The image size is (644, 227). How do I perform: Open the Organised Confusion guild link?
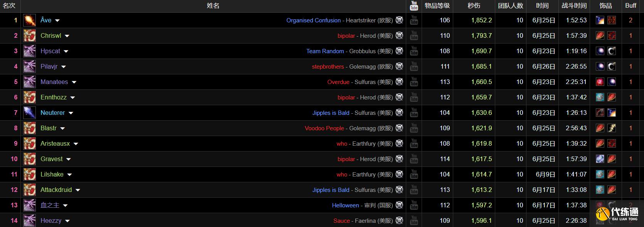pos(313,20)
